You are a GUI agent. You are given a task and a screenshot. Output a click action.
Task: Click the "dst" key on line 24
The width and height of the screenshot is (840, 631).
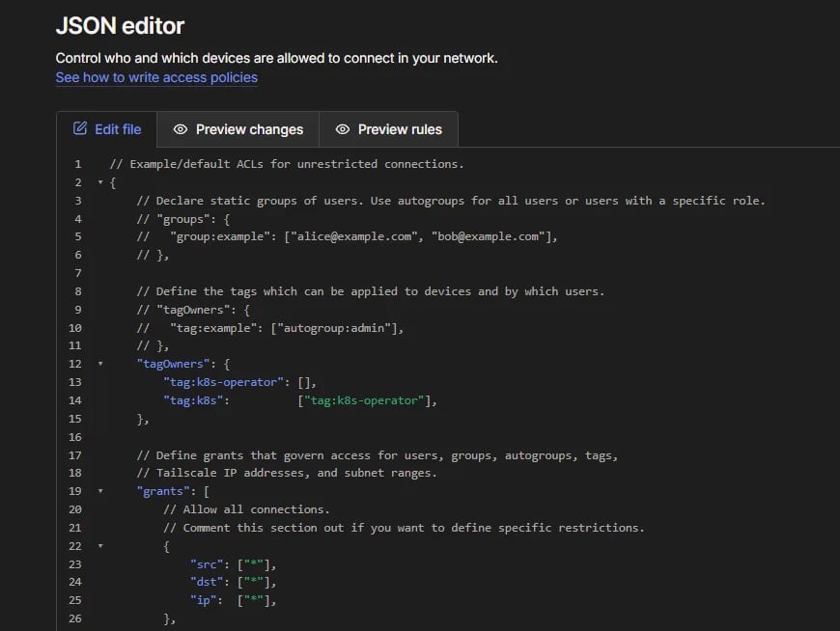(x=207, y=582)
